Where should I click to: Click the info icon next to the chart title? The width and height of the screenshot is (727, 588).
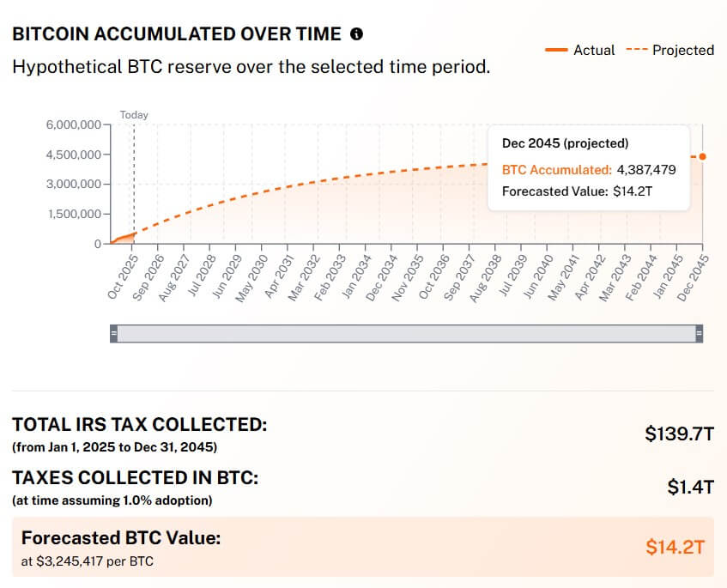(357, 34)
